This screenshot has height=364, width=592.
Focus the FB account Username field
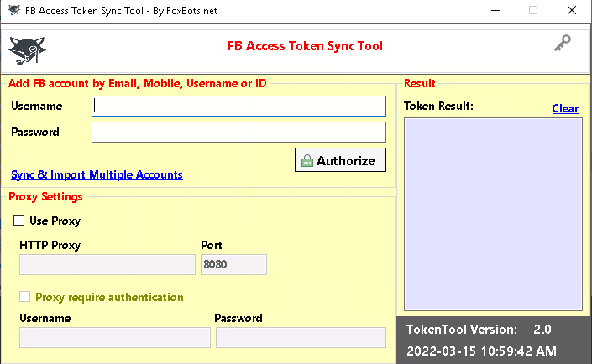pos(238,106)
